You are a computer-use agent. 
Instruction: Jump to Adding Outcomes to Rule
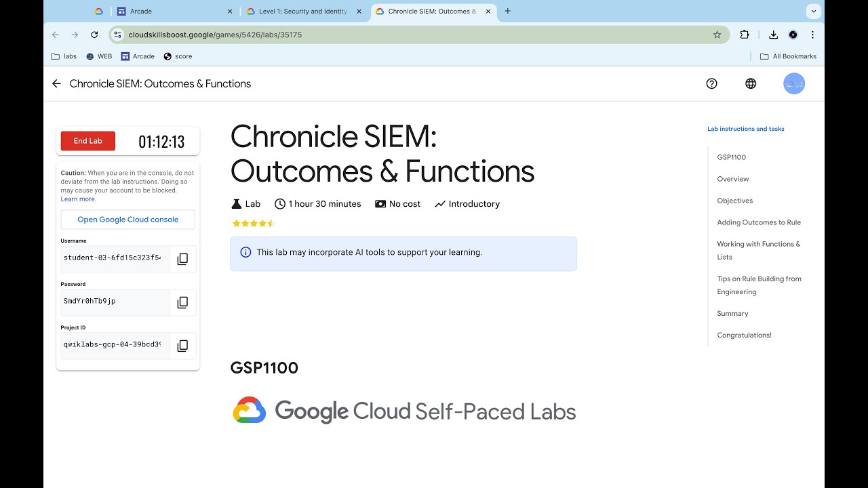759,222
